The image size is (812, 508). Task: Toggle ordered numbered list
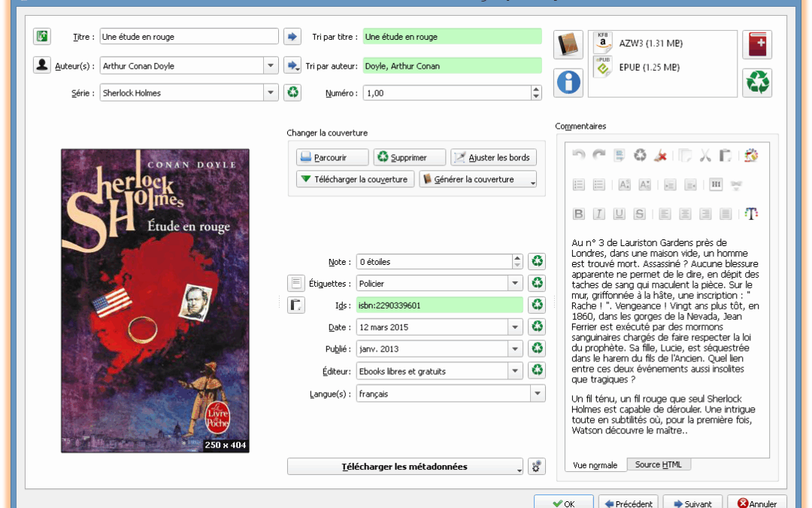578,184
